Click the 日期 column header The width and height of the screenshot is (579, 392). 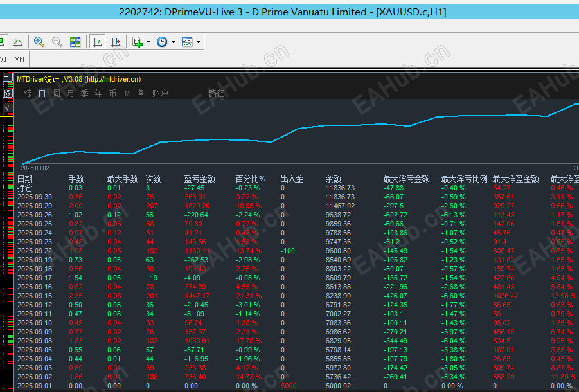point(24,179)
